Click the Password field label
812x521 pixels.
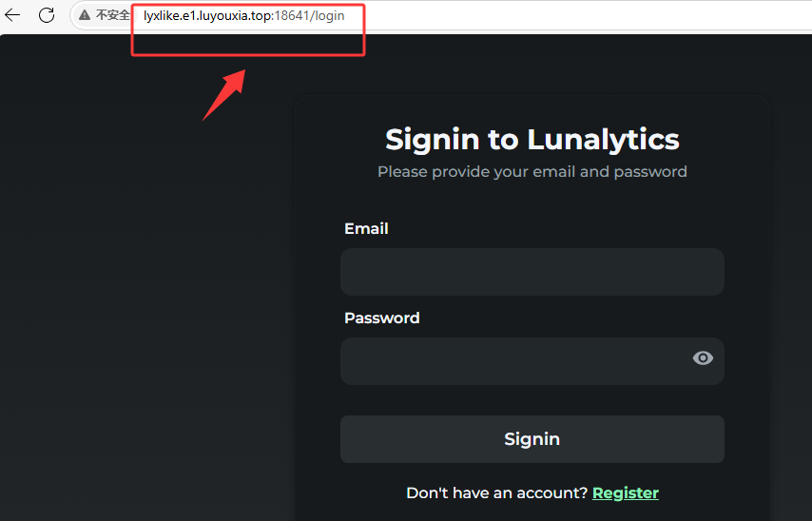381,318
